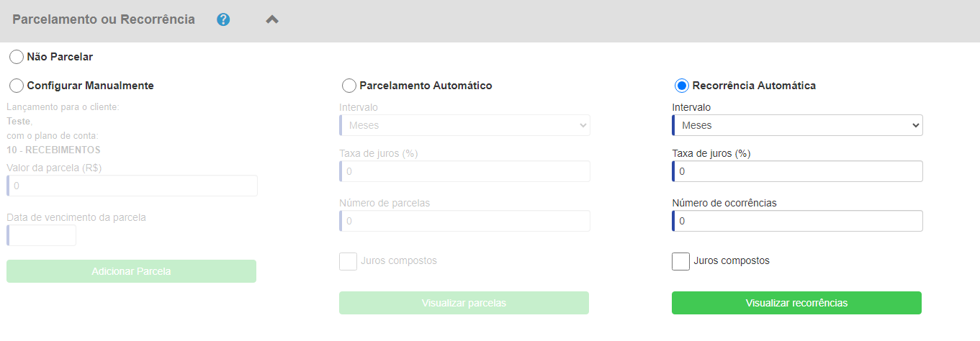Open the Intervalo dropdown under Parcelamento Automático
Image resolution: width=980 pixels, height=341 pixels.
click(464, 125)
